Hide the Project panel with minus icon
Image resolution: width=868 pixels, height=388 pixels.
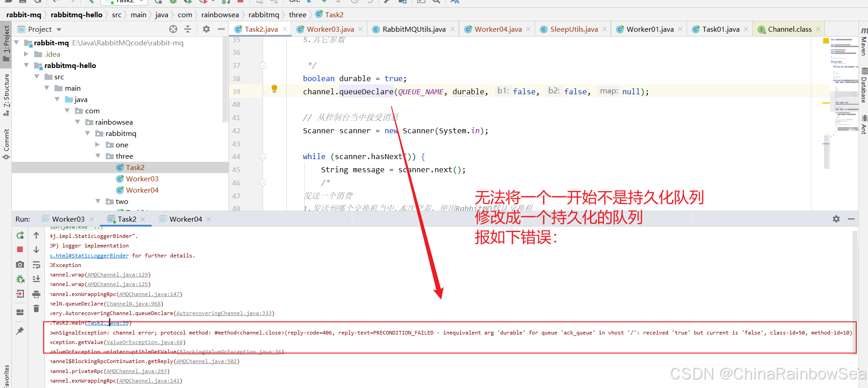(221, 29)
